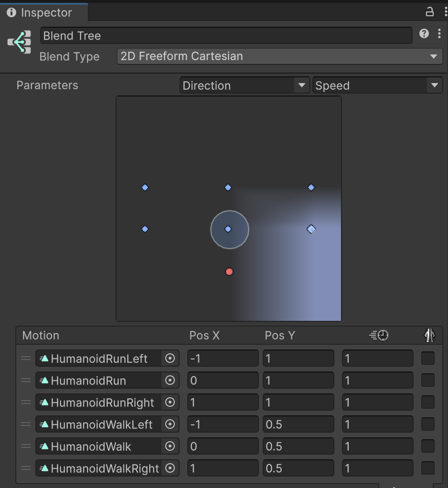This screenshot has height=488, width=448.
Task: Edit the Blend Tree name field
Action: click(226, 35)
